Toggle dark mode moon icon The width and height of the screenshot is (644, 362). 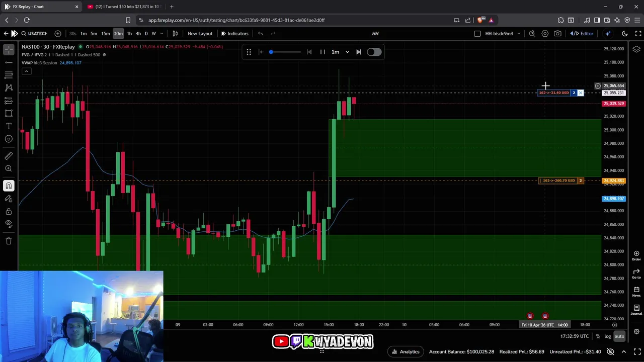click(x=625, y=33)
